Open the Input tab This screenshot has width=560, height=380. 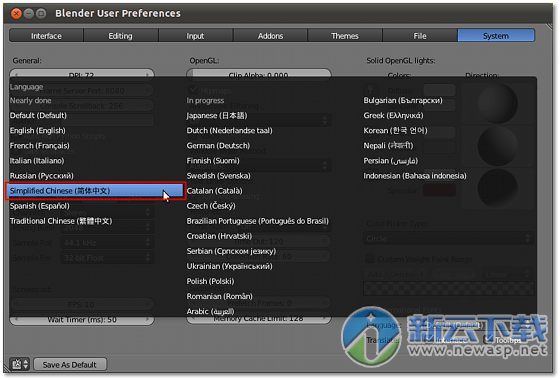(195, 36)
